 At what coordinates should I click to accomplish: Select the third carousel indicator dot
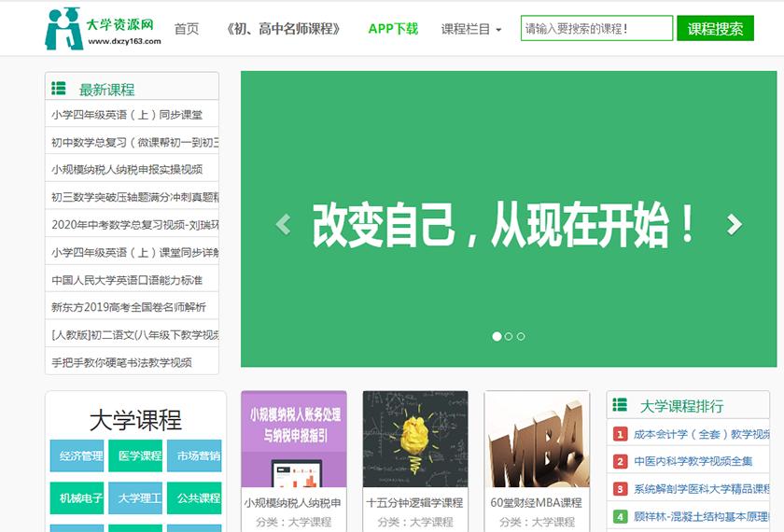click(521, 337)
